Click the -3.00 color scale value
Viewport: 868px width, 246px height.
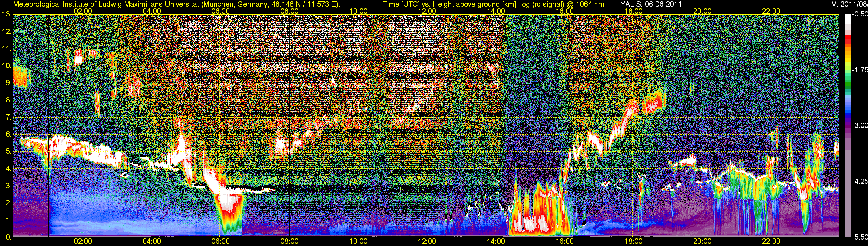tap(860, 126)
